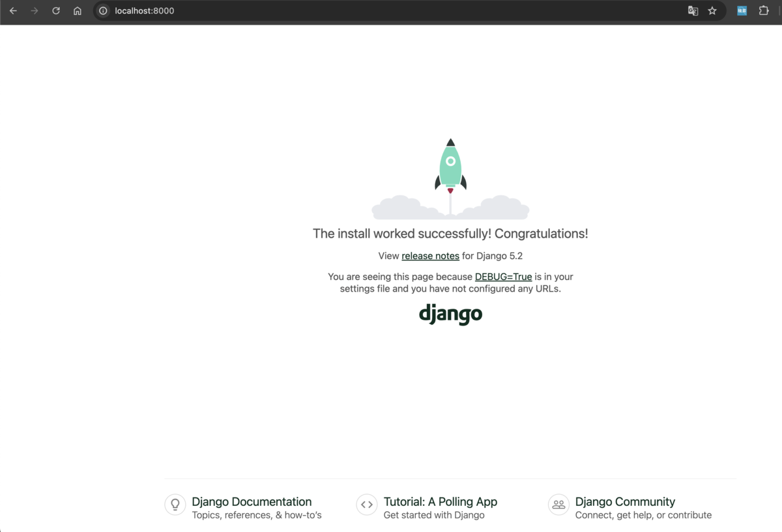Open Tutorial: A Polling App link
This screenshot has width=782, height=532.
click(x=441, y=501)
